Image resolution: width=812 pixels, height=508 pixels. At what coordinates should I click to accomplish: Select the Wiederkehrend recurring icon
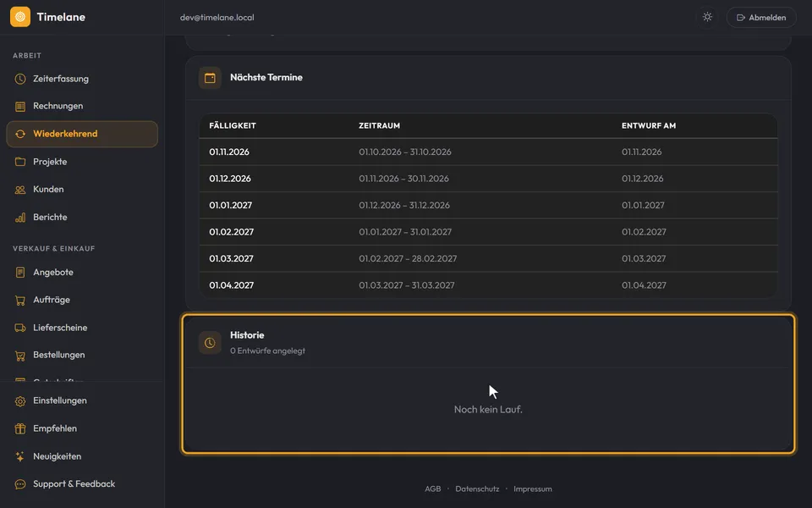[x=20, y=134]
